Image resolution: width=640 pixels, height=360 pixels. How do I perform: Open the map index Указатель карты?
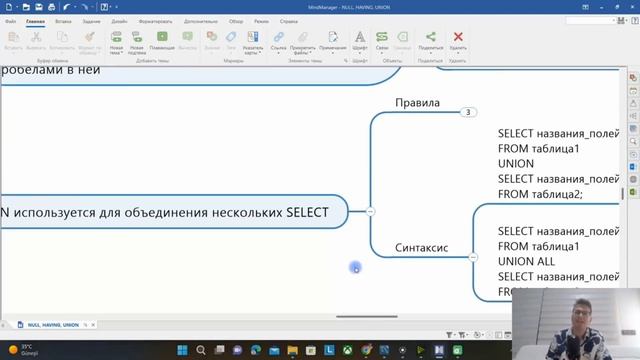pos(253,42)
